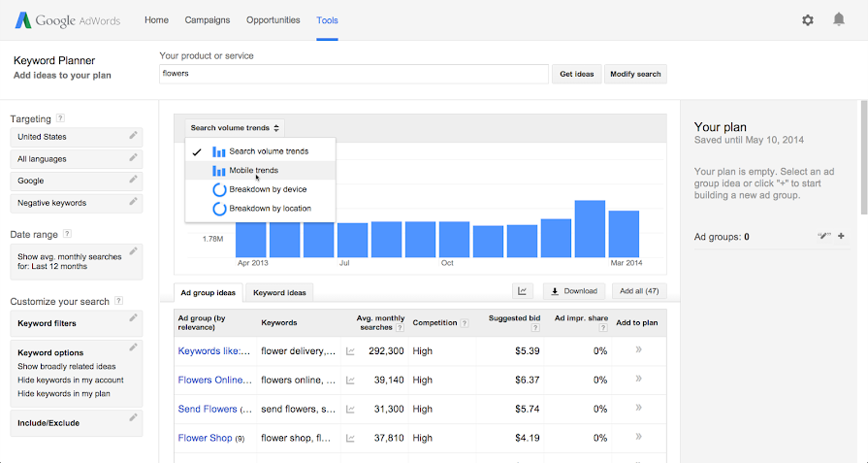Viewport: 868px width, 463px height.
Task: Select Mobile trends option
Action: click(x=253, y=170)
